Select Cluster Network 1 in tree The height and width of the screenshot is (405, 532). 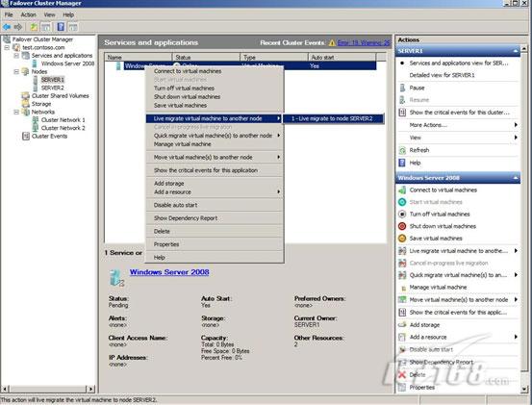pos(63,120)
